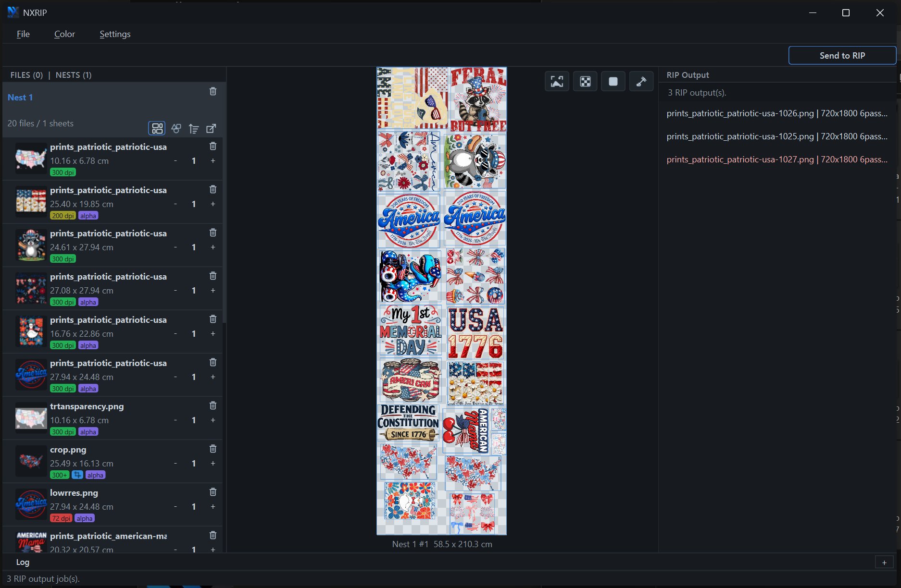Delete Nest 1 using its trash icon
The height and width of the screenshot is (588, 901).
tap(213, 91)
